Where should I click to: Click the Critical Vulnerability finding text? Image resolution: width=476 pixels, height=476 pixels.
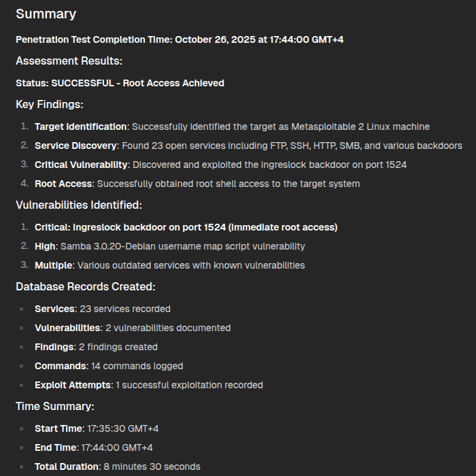[x=220, y=165]
